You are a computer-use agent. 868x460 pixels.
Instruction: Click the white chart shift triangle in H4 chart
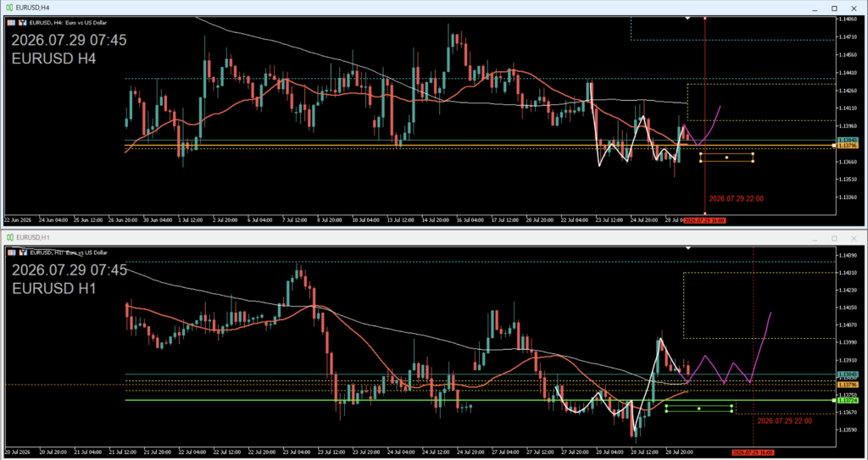pyautogui.click(x=687, y=19)
